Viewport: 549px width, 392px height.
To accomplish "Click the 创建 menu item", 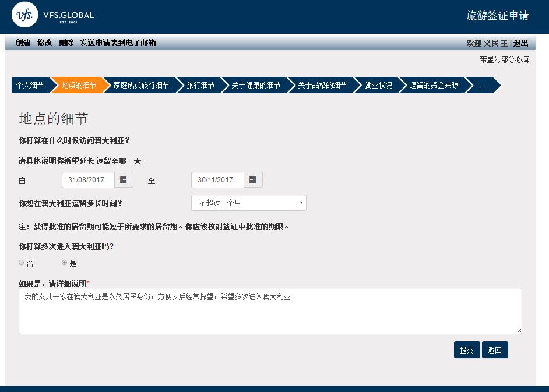I will click(23, 43).
